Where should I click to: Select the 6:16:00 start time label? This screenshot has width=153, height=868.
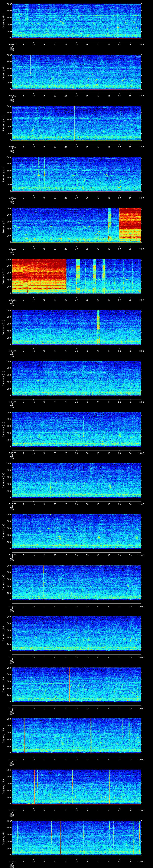[12, 810]
